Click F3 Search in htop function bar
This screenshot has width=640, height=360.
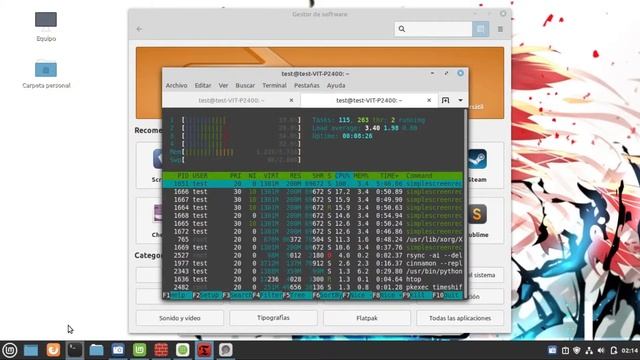click(x=238, y=295)
